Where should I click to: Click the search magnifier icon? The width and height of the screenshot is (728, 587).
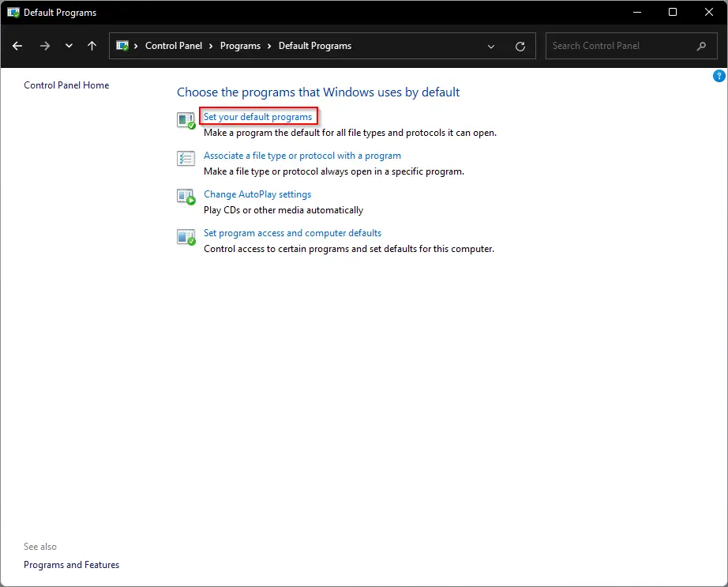click(701, 46)
